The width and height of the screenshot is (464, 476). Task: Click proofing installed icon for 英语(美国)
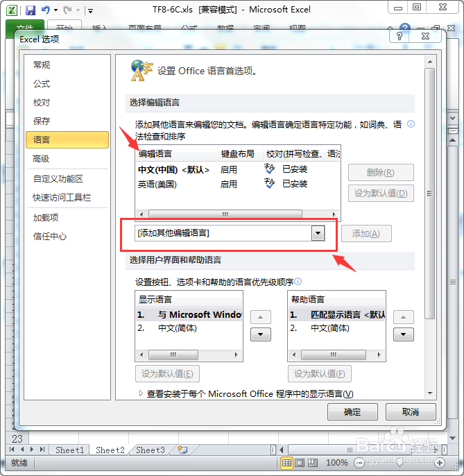(270, 183)
